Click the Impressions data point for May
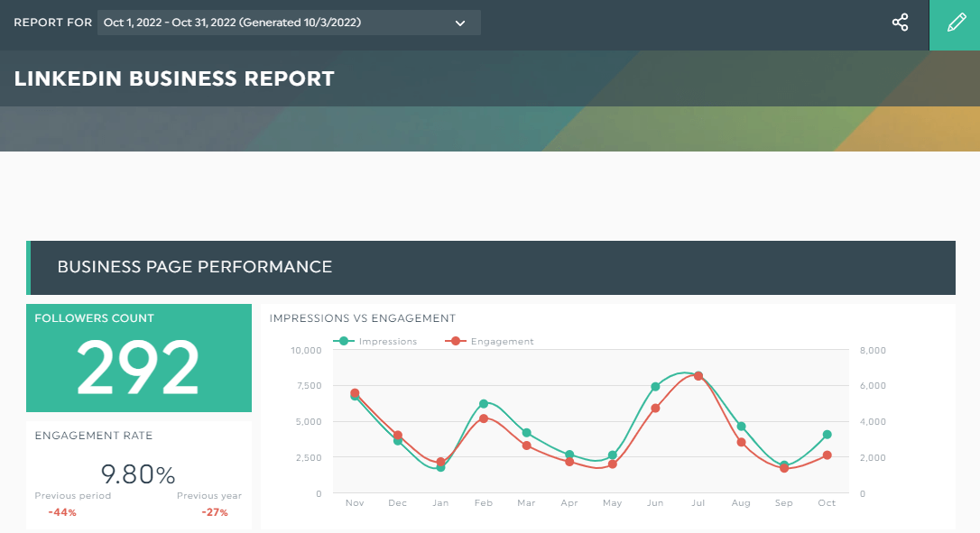980x533 pixels. point(613,455)
